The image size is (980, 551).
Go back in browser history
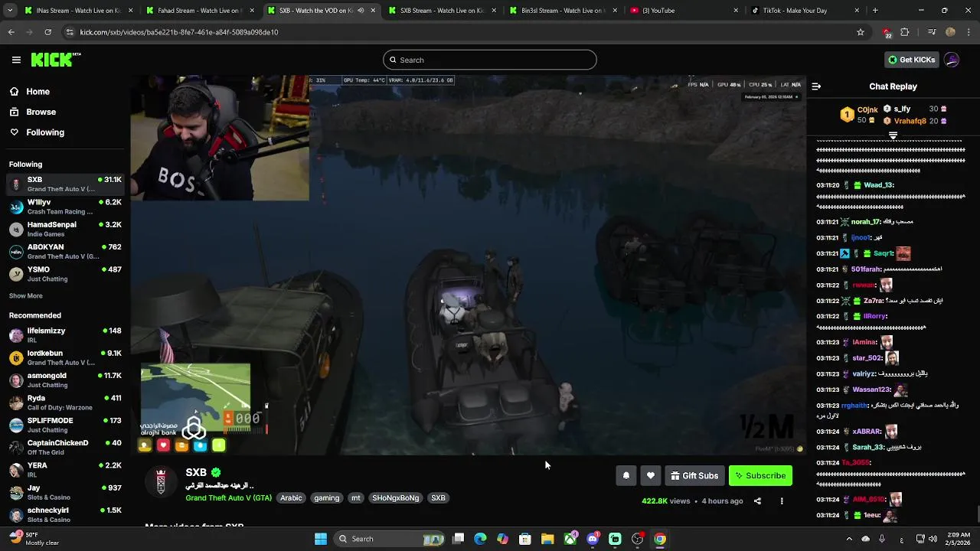(x=11, y=32)
